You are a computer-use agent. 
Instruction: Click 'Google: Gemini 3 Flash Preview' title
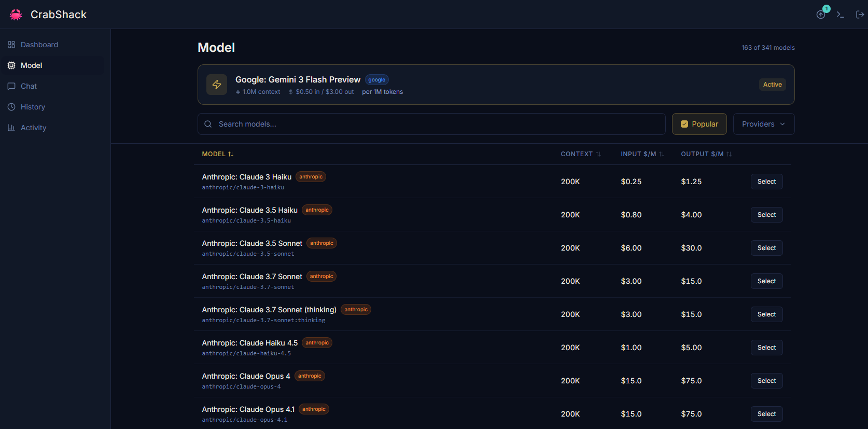point(298,79)
